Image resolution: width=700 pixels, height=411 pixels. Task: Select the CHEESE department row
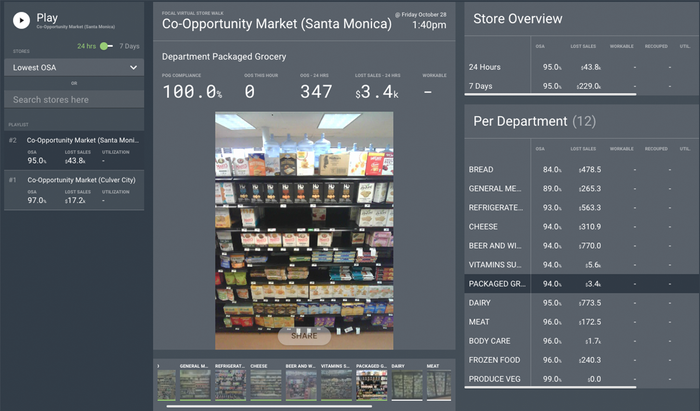[582, 227]
